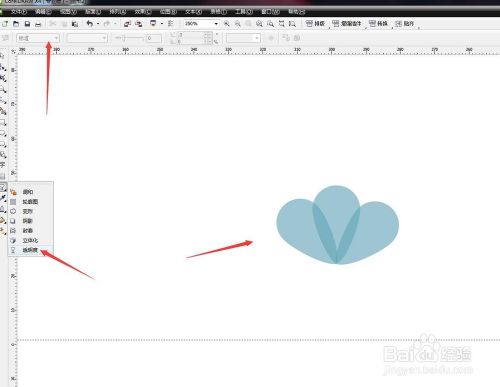The image size is (500, 387).
Task: Open the 文本(X) menu
Action: click(194, 12)
